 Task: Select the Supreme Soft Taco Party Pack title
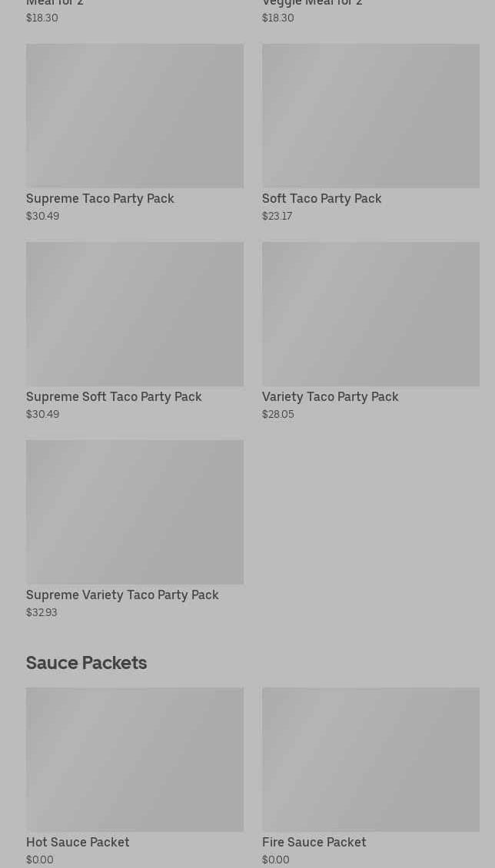114,396
